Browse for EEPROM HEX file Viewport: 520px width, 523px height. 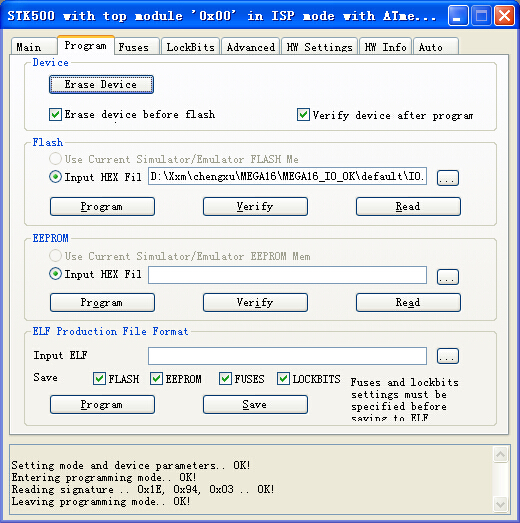[x=448, y=277]
